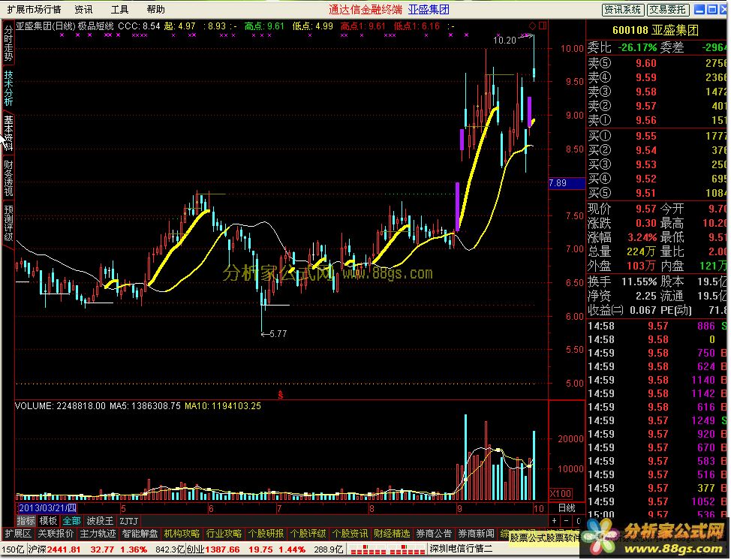Click the 14:58 tick with volume 886
This screenshot has width=731, height=560.
(657, 326)
